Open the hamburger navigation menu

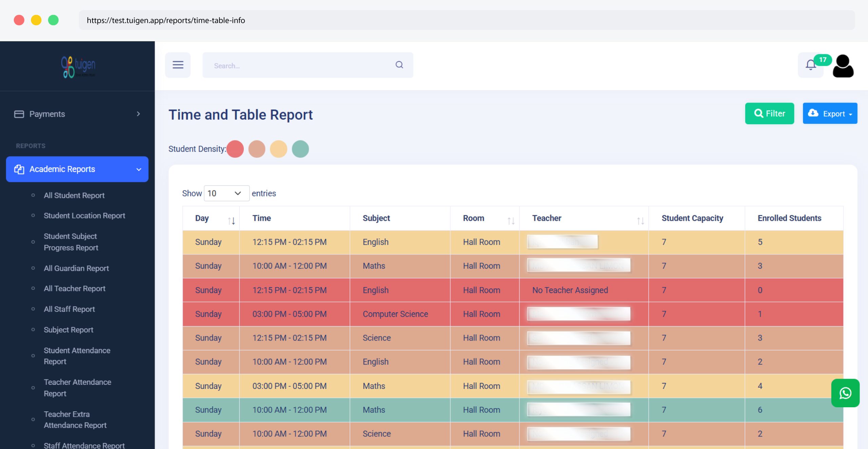178,65
